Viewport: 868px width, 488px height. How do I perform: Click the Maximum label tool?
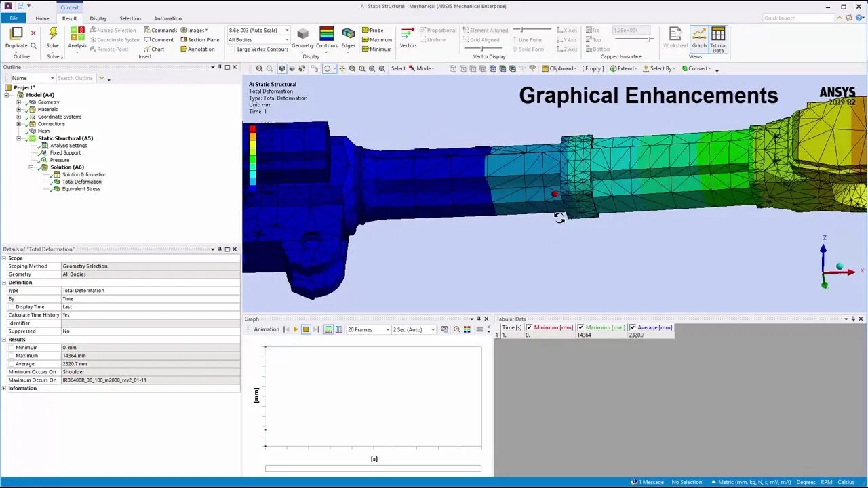(376, 39)
